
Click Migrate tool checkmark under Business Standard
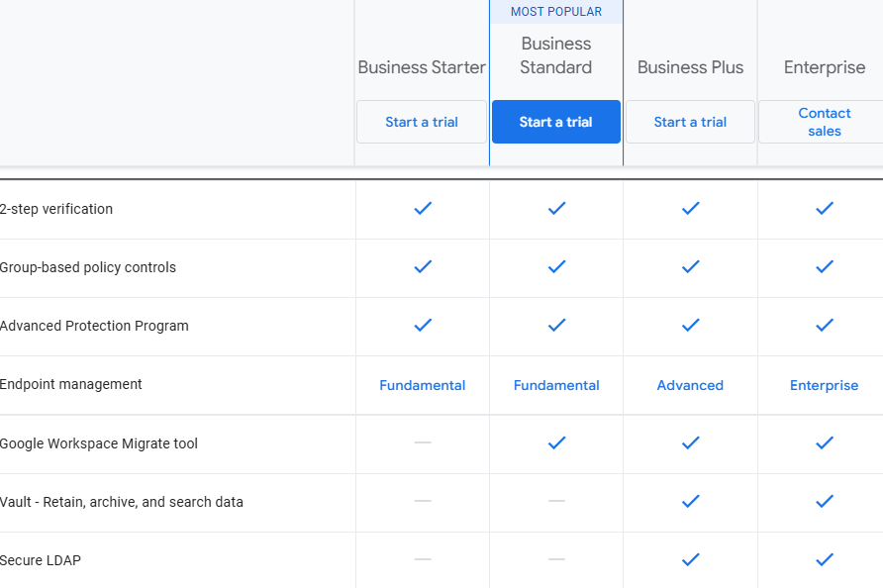point(556,442)
